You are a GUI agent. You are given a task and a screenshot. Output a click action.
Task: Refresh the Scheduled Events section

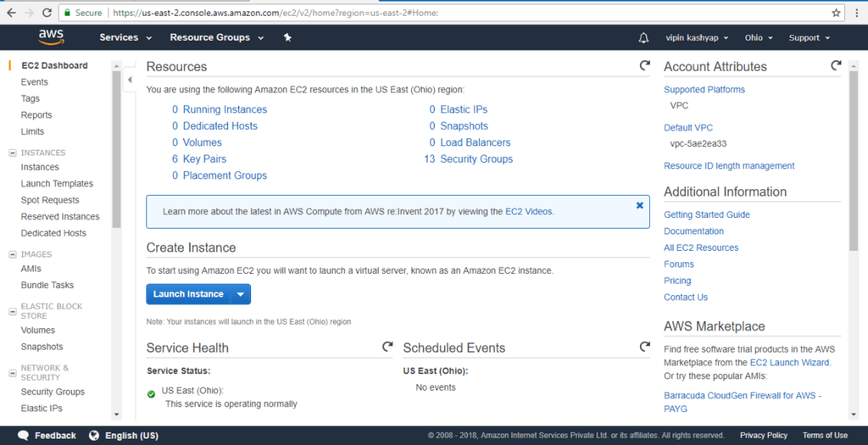pyautogui.click(x=645, y=347)
